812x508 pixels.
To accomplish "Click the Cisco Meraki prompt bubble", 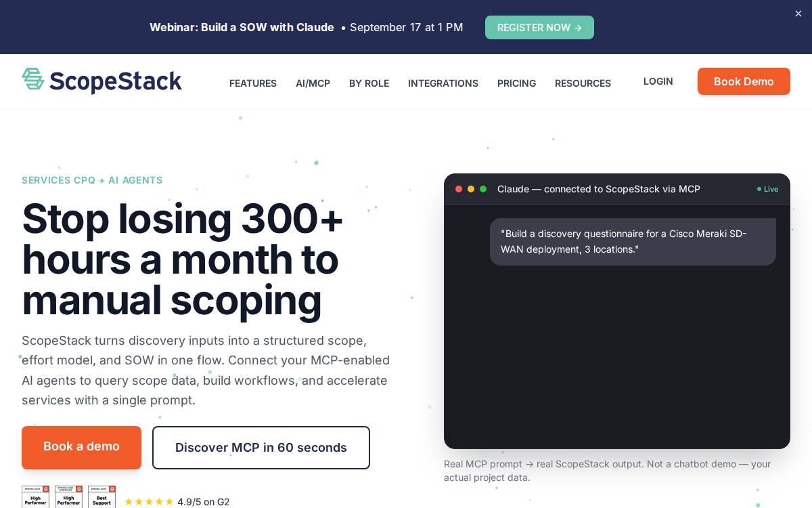I will (x=633, y=242).
